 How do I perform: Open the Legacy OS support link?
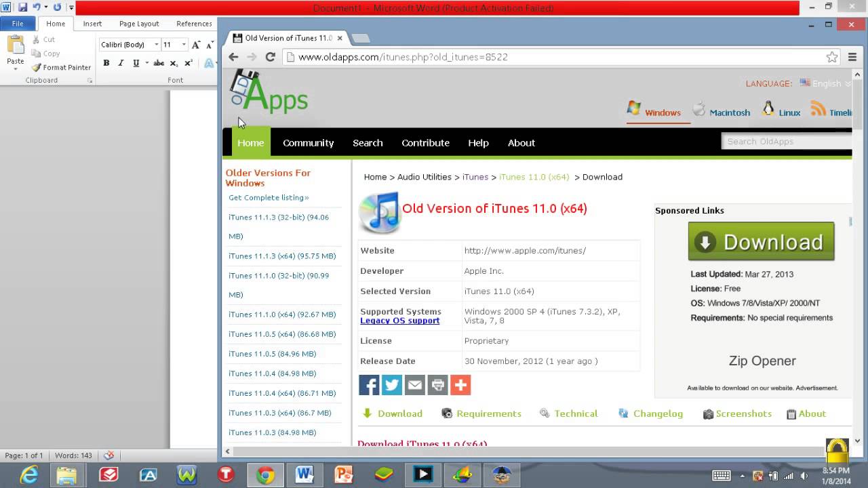tap(399, 321)
